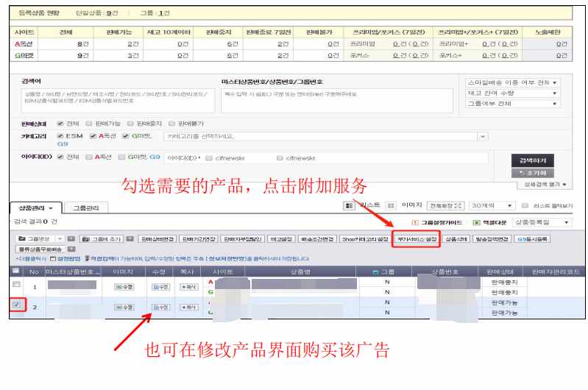Click the 설정팝업 popup icon in hint line

(53, 259)
